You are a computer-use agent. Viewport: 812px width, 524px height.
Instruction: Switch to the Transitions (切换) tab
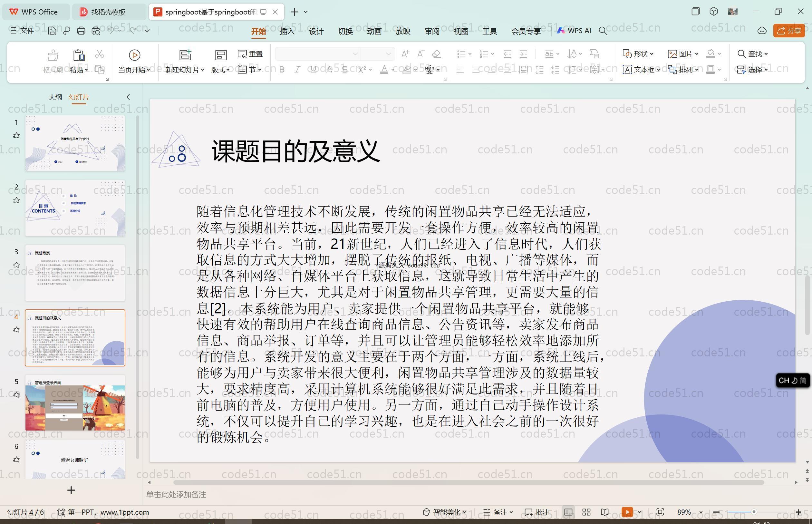[345, 31]
